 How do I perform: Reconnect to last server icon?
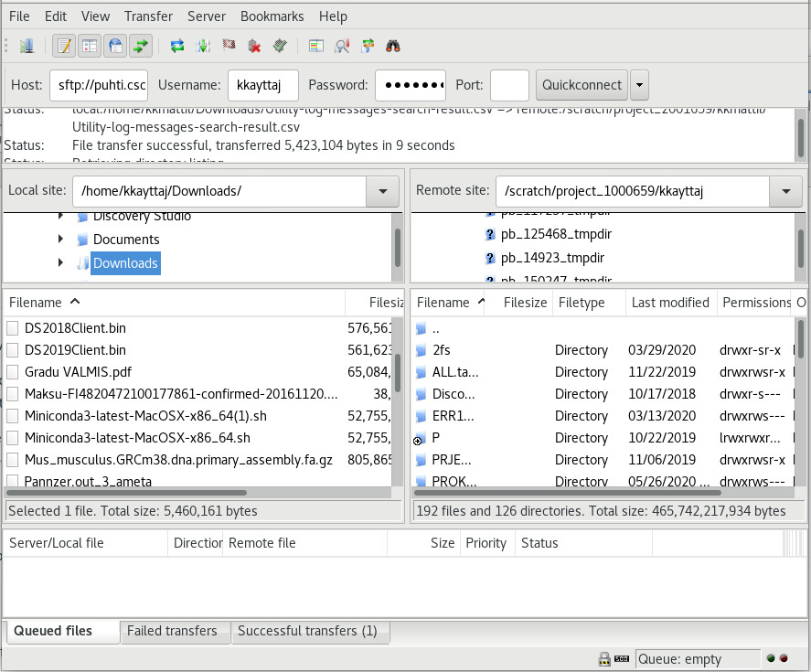(280, 46)
